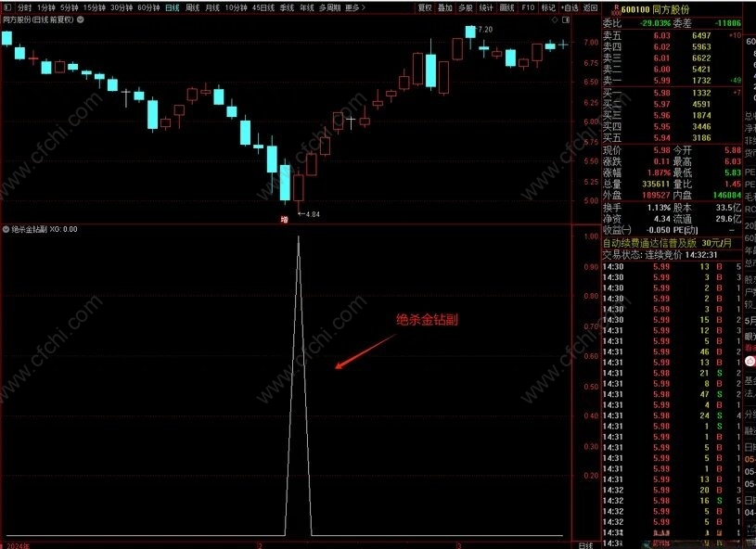756x549 pixels.
Task: Select the 45日线 period tab
Action: [263, 7]
